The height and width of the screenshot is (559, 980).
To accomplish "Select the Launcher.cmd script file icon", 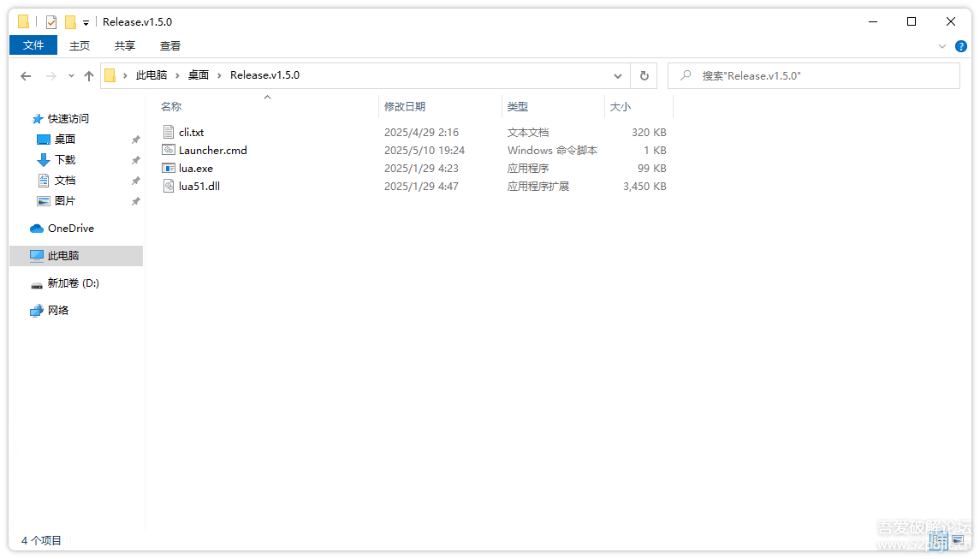I will (x=169, y=151).
